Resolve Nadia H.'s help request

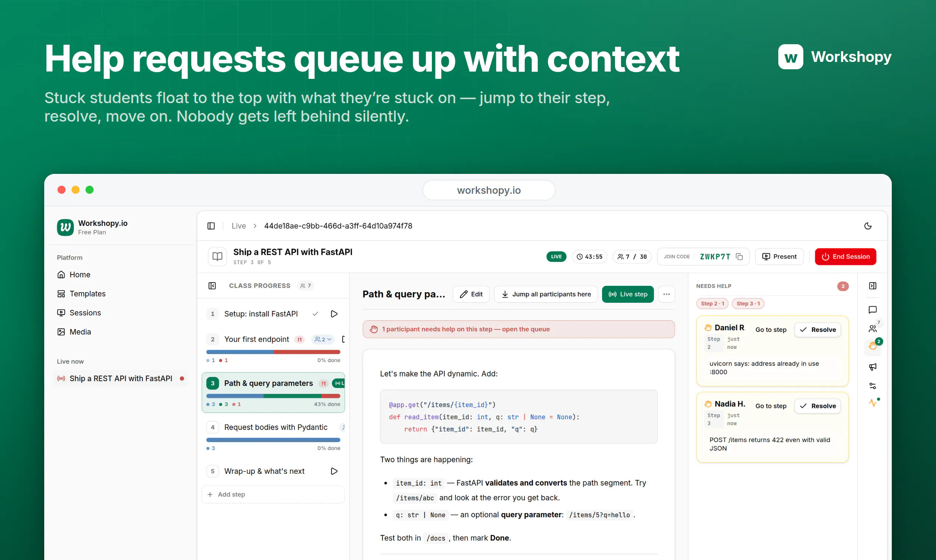pyautogui.click(x=817, y=406)
